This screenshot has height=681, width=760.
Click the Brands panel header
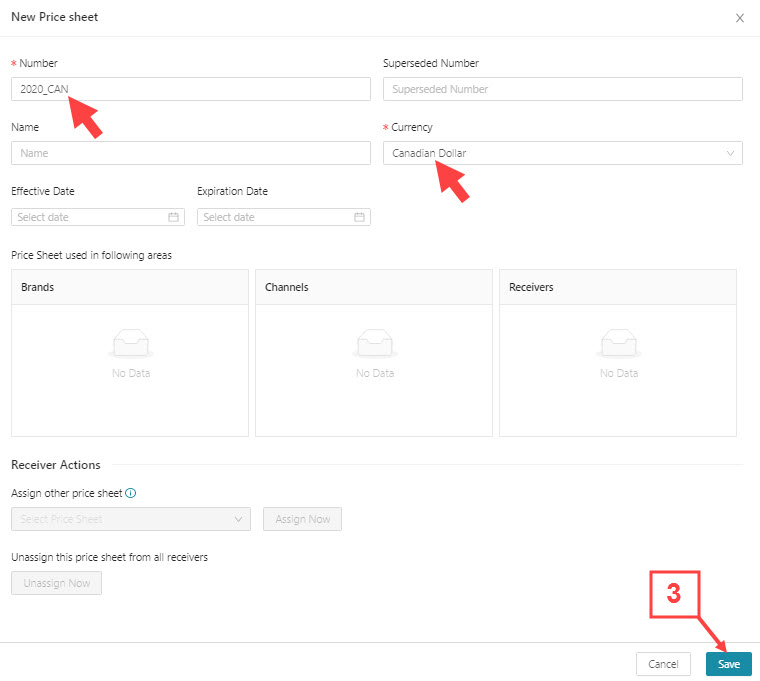coord(130,287)
